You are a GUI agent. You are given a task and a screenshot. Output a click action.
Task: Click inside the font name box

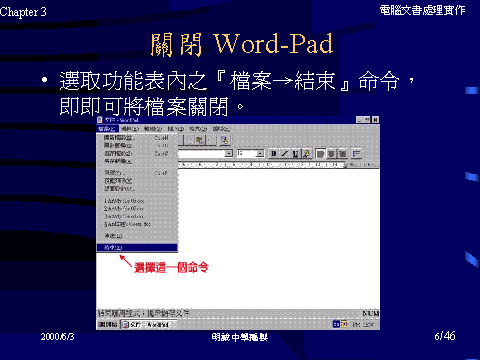[202, 154]
